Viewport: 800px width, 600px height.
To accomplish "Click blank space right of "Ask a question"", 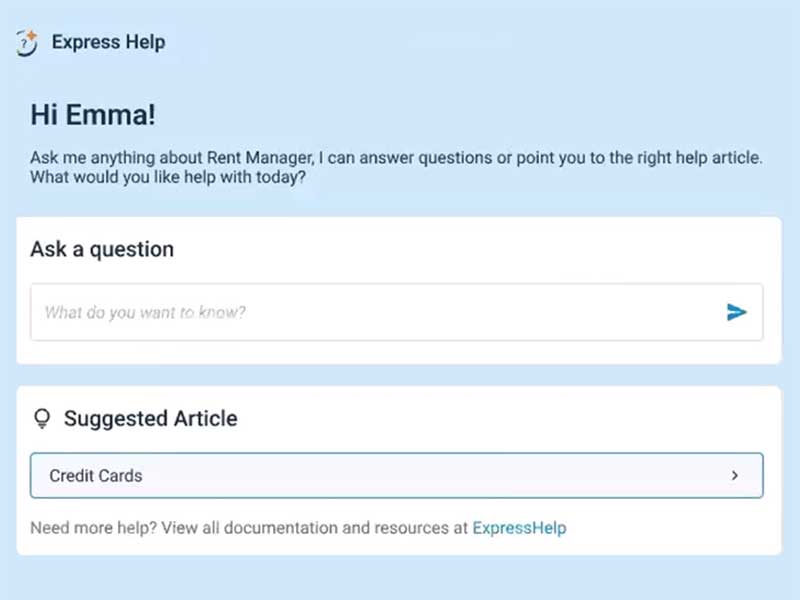I will click(x=480, y=250).
